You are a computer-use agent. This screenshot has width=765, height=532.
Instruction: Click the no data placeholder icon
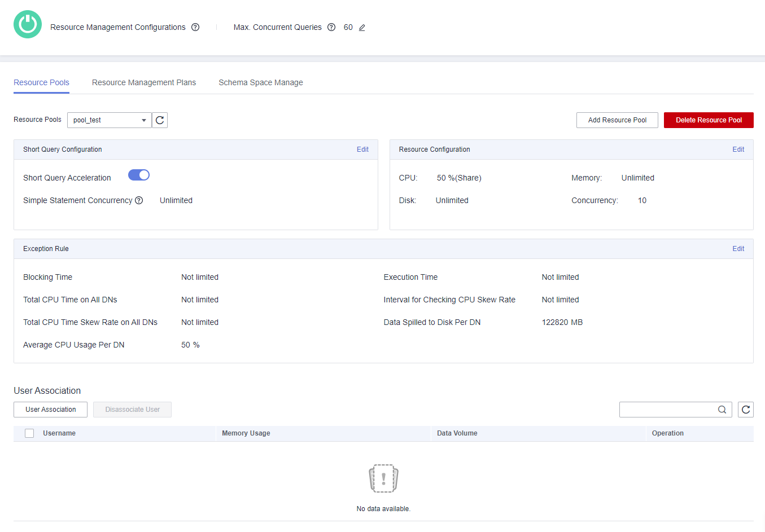click(x=383, y=478)
